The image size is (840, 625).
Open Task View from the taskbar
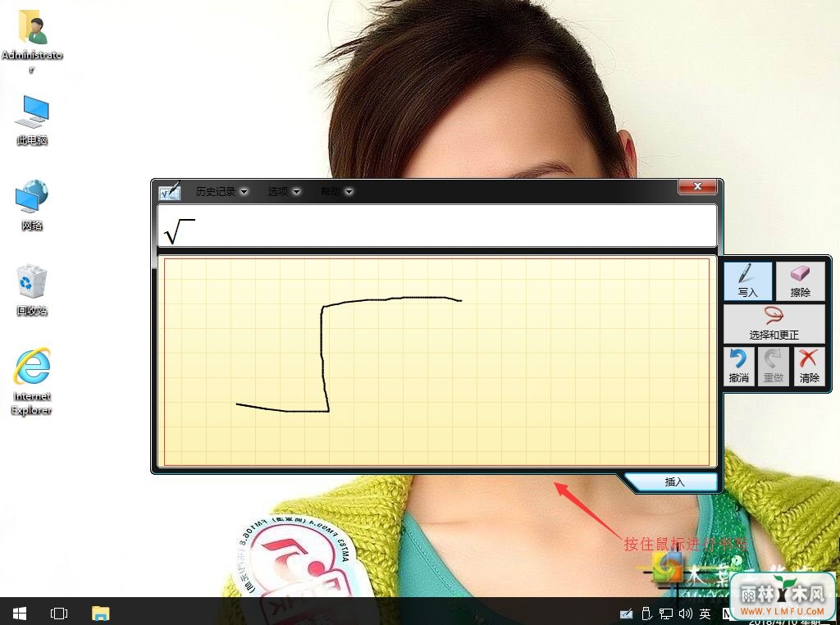pyautogui.click(x=59, y=614)
